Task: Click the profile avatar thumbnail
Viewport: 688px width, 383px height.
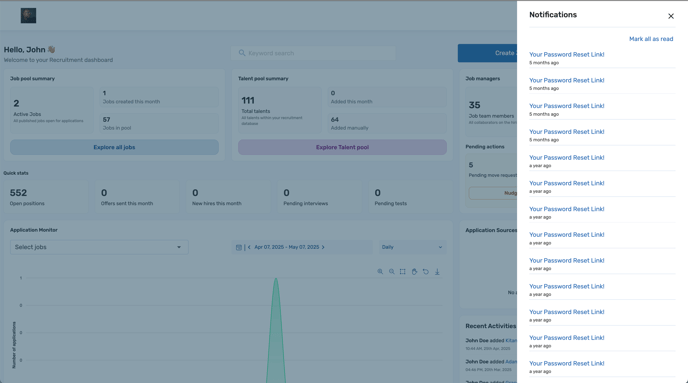Action: [x=29, y=16]
